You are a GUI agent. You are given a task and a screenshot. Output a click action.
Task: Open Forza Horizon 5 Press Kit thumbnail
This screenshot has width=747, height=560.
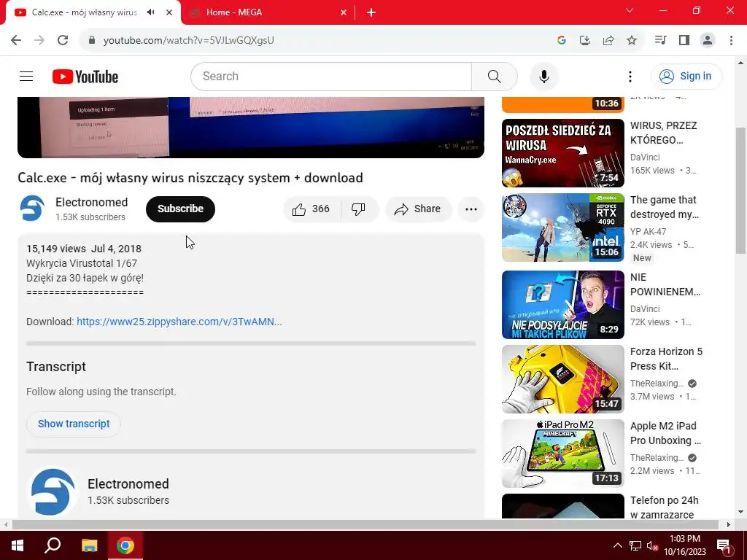[562, 379]
